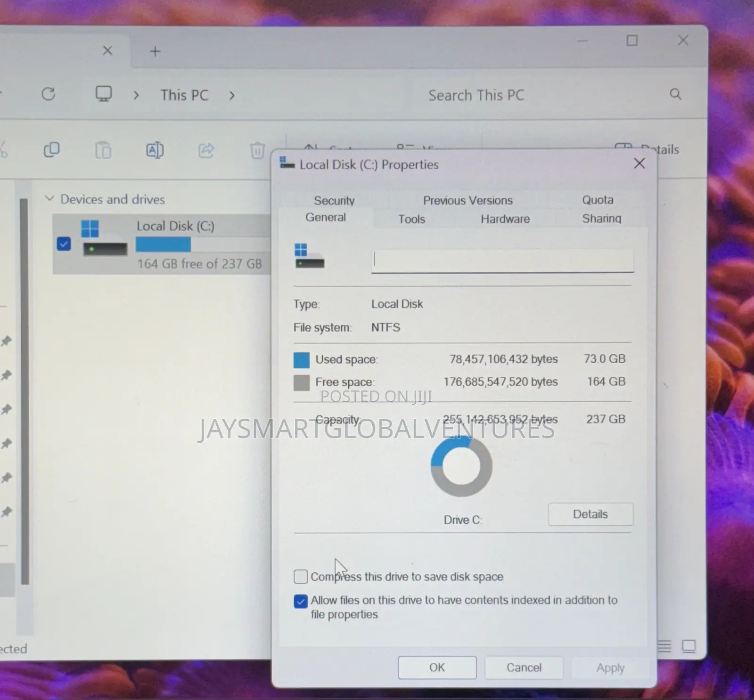The width and height of the screenshot is (754, 700).
Task: Switch to the Hardware tab
Action: [505, 219]
